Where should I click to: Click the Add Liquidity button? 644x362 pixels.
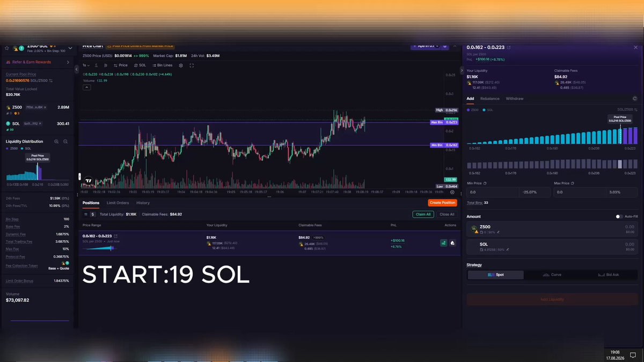point(552,299)
